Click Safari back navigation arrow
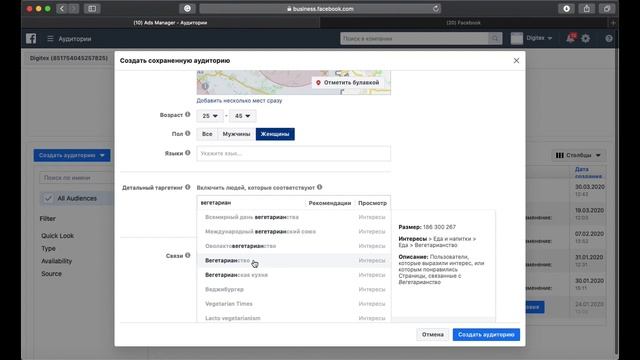The width and height of the screenshot is (640, 360). (62, 9)
